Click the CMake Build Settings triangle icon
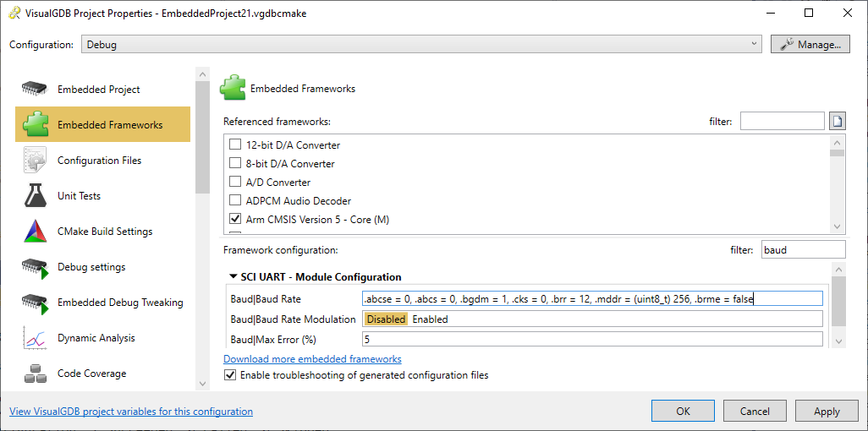The image size is (868, 431). tap(34, 232)
